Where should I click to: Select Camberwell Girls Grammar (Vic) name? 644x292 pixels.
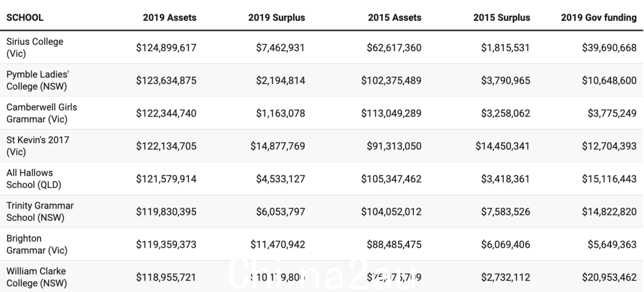click(x=42, y=113)
